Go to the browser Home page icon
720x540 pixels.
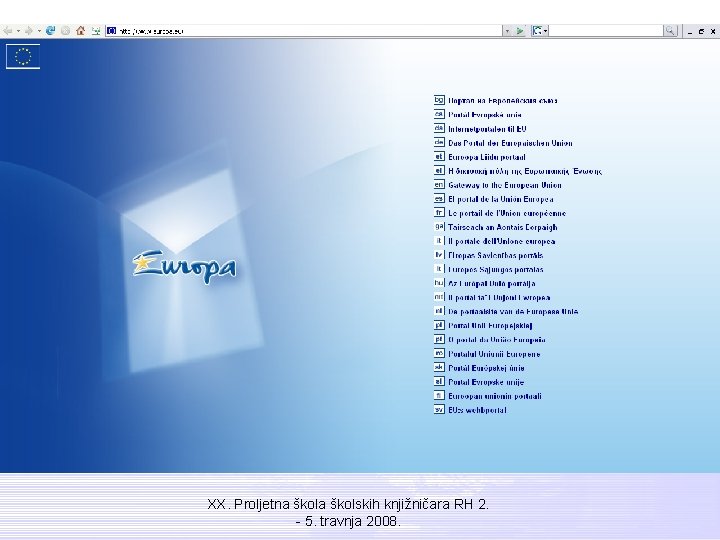pos(80,31)
